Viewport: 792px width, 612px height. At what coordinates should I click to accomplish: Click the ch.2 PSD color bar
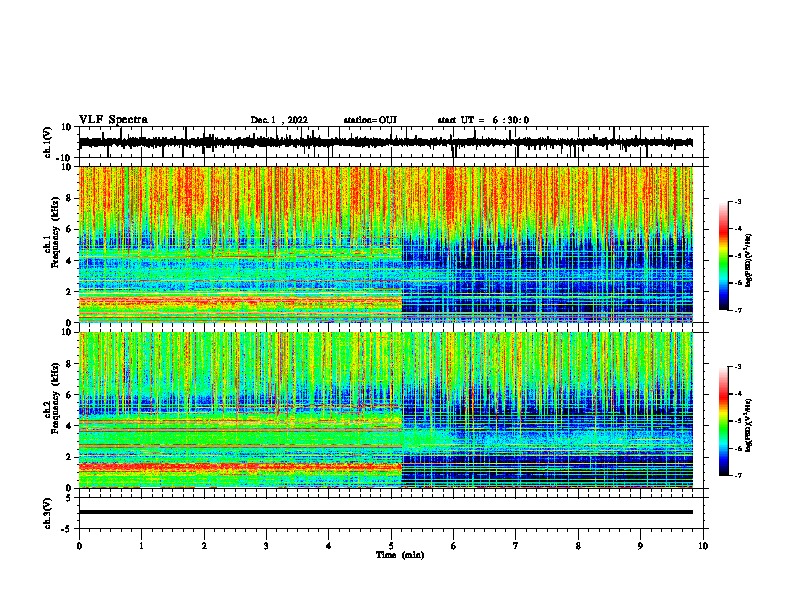coord(724,421)
